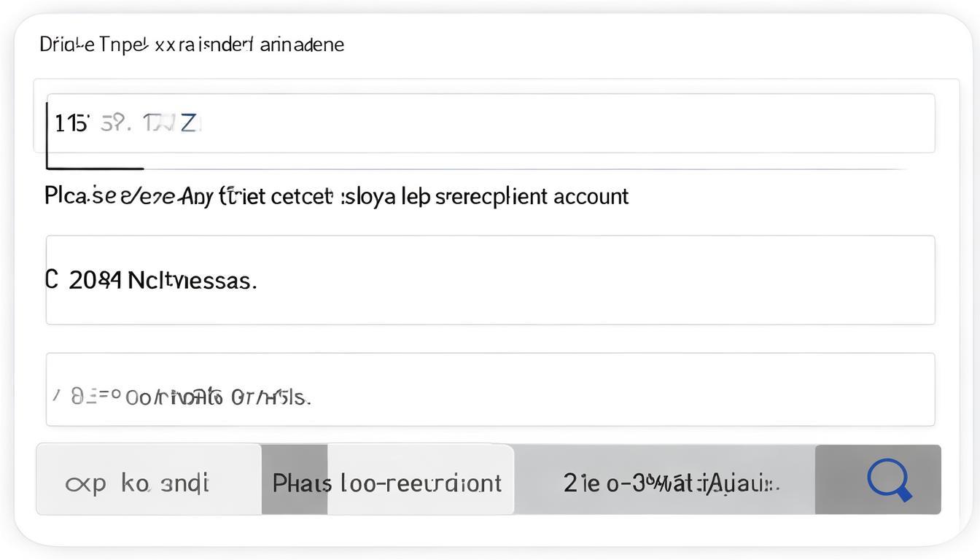The image size is (980, 560).
Task: Click the blue "Z" character in the top field
Action: (189, 123)
